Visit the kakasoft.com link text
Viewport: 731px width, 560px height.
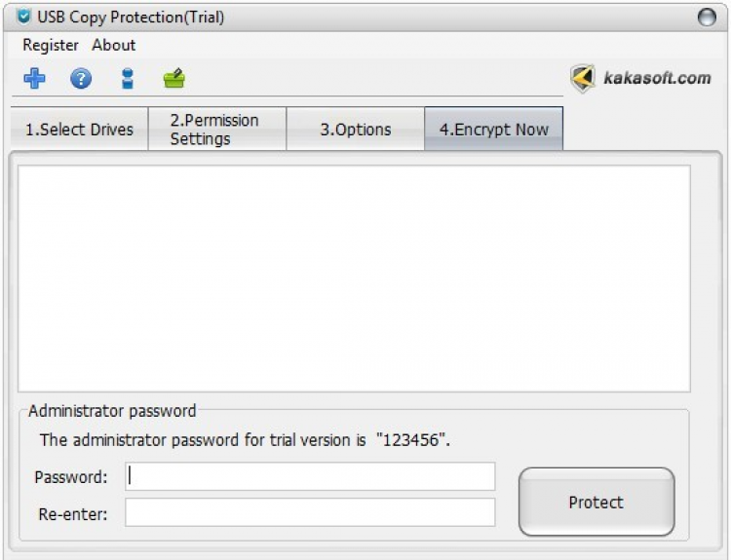657,78
